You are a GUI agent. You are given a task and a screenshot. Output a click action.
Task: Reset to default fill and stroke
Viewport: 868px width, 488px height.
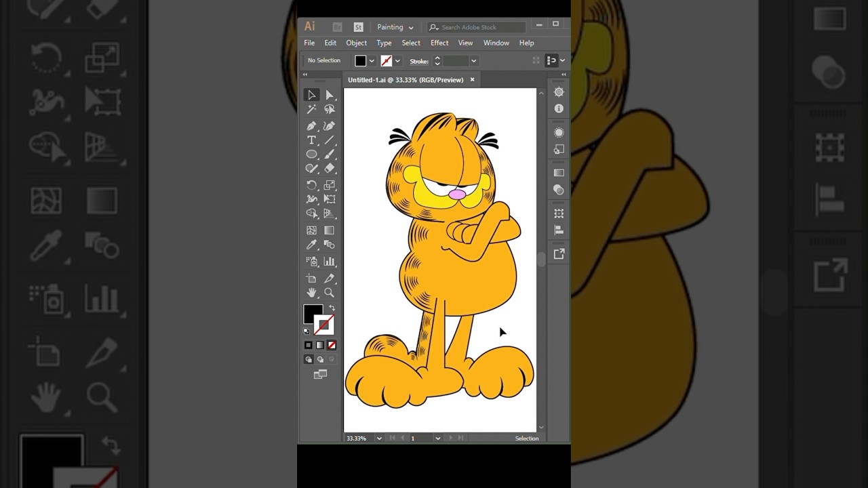[x=307, y=331]
